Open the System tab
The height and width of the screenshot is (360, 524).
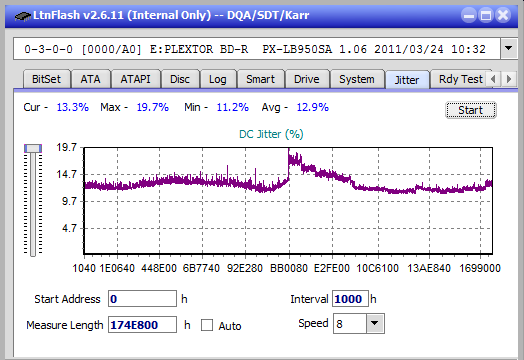(x=357, y=79)
